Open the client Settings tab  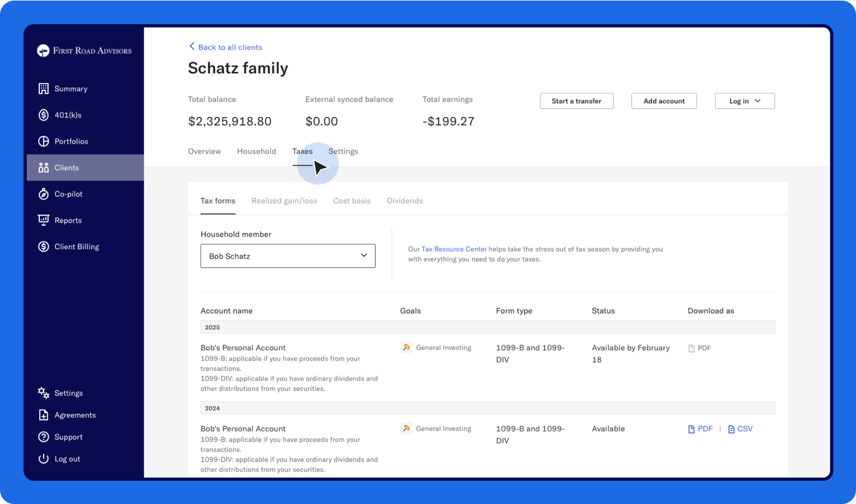tap(344, 152)
